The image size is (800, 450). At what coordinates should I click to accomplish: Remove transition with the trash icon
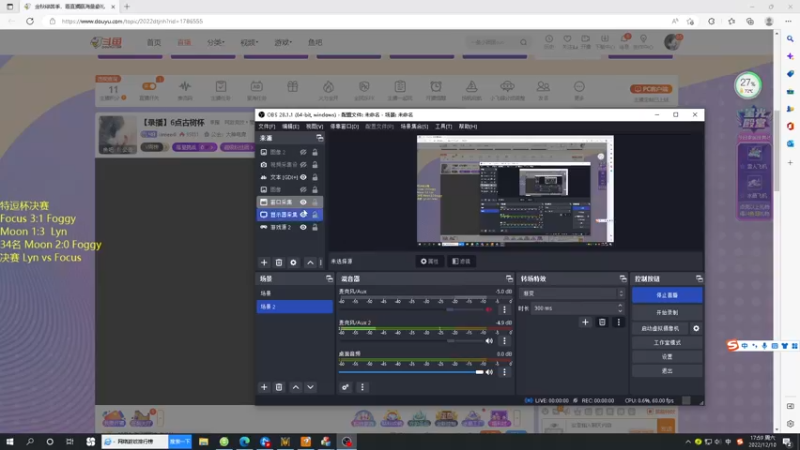(x=602, y=322)
